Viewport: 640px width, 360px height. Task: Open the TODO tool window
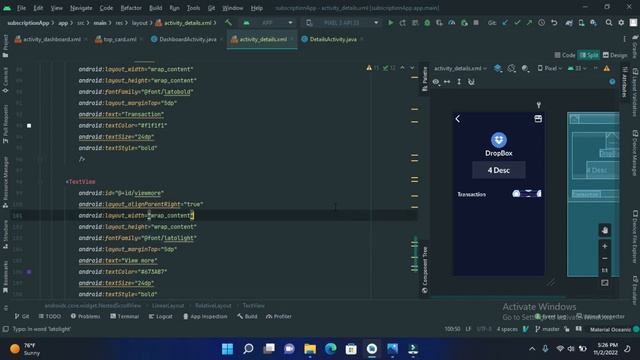[50, 316]
